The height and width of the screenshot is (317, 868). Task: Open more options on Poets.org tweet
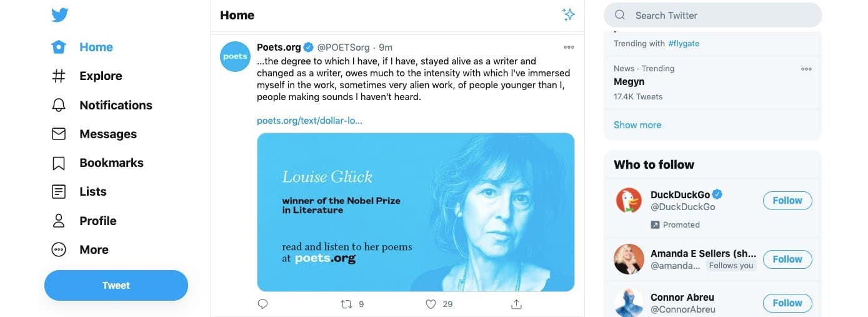[569, 48]
